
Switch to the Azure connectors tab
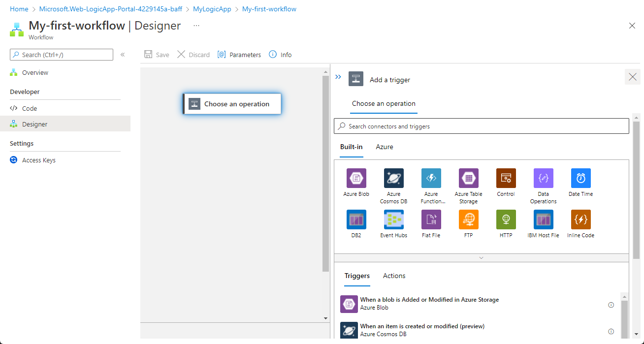pyautogui.click(x=385, y=147)
